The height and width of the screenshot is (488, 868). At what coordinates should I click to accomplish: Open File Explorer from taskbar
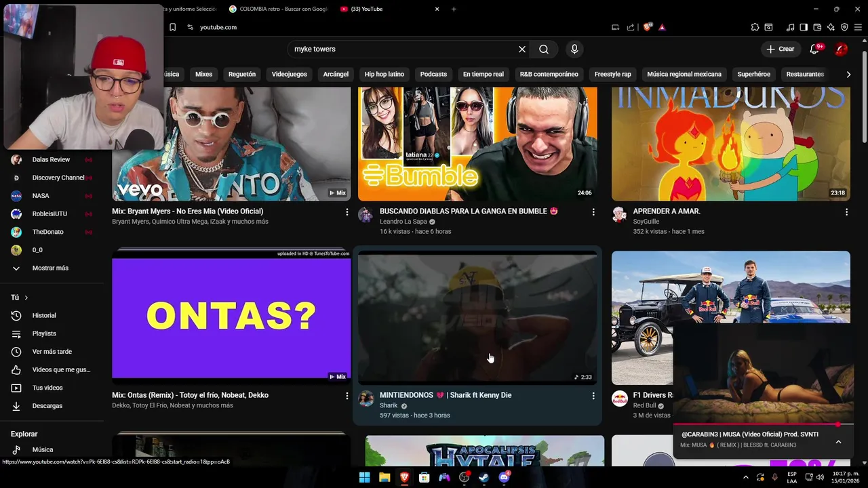[x=384, y=477]
